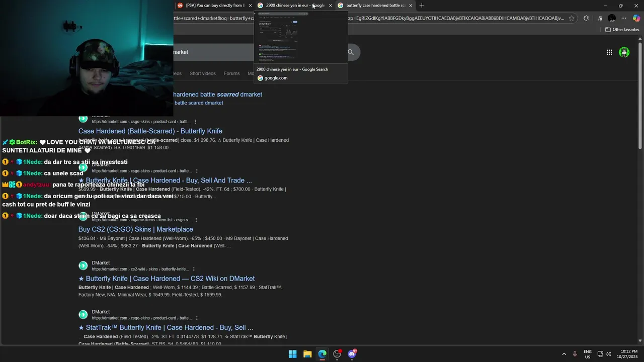Click the microphone tray icon
Image resolution: width=644 pixels, height=362 pixels.
(x=575, y=354)
